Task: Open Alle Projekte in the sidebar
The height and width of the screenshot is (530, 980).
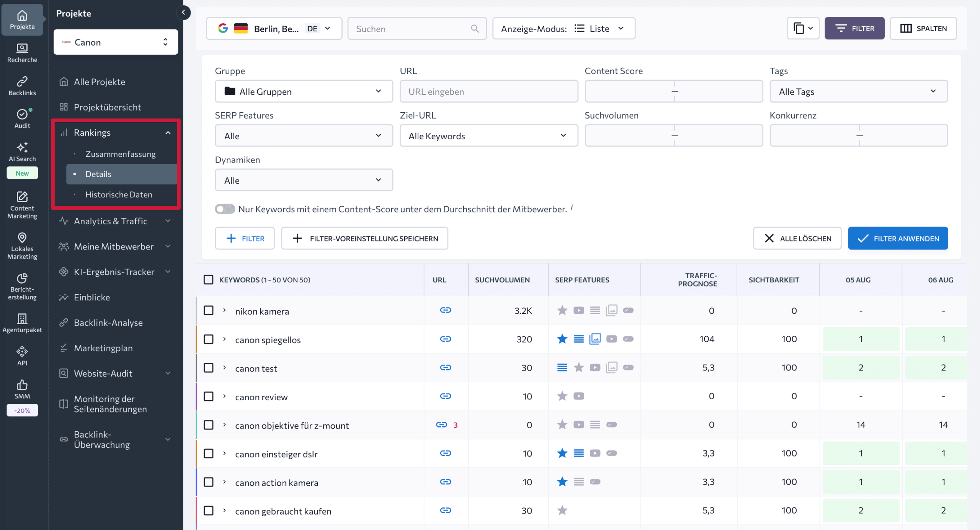Action: 100,82
